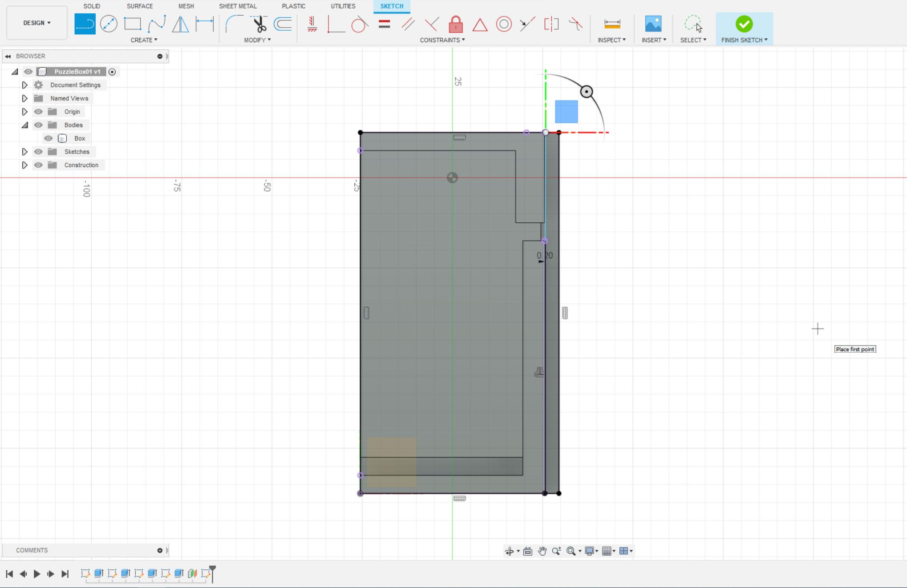Toggle visibility of Sketches folder
The height and width of the screenshot is (588, 907).
(x=38, y=152)
